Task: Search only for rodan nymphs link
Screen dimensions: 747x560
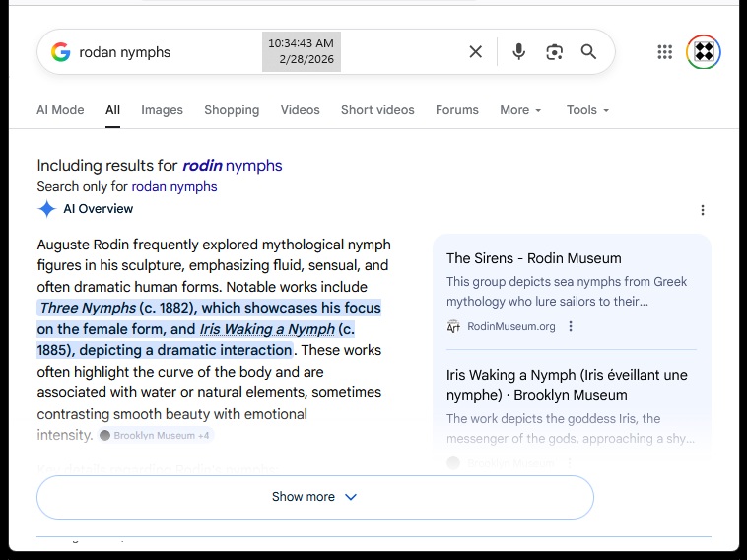Action: click(173, 187)
